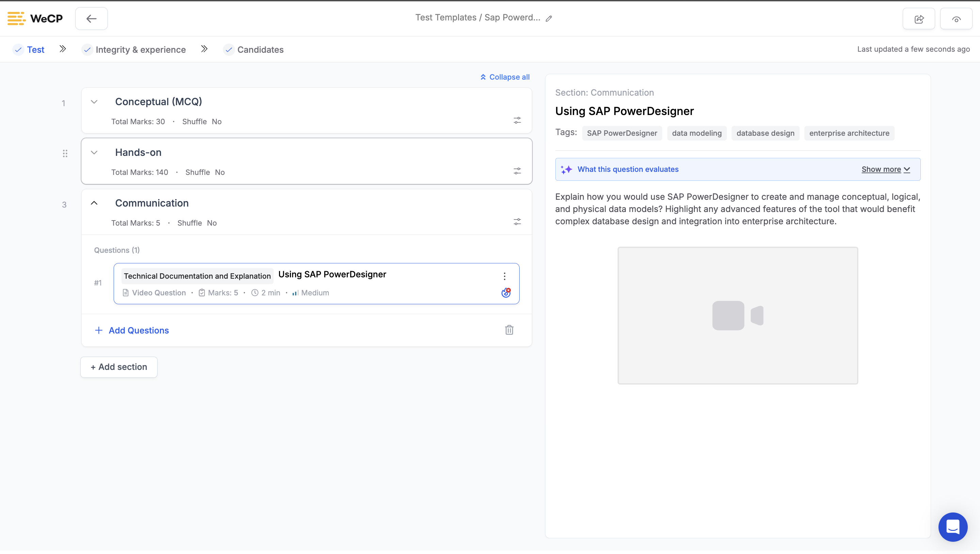
Task: Click the eye preview icon
Action: [x=955, y=19]
